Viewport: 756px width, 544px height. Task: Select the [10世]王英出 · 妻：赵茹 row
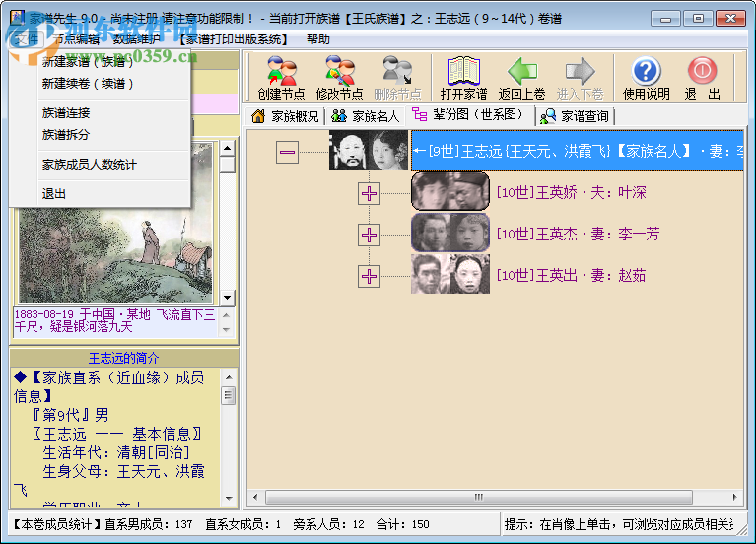pyautogui.click(x=571, y=276)
